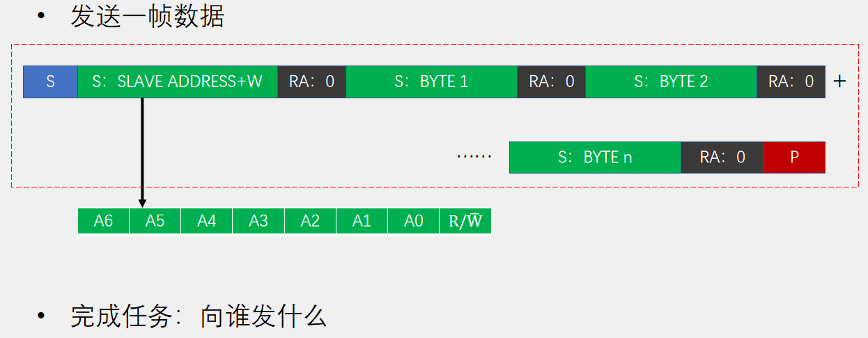The image size is (868, 338).
Task: Click RA: 0 block following SLAVE ADDRESS+W
Action: tap(312, 82)
